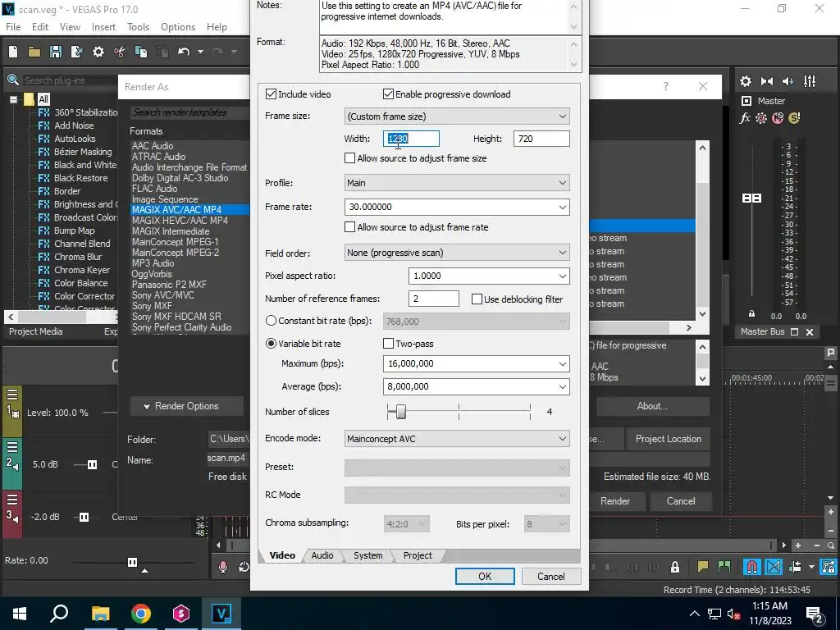The height and width of the screenshot is (630, 840).
Task: Toggle automatic crossfades icon
Action: 774,566
